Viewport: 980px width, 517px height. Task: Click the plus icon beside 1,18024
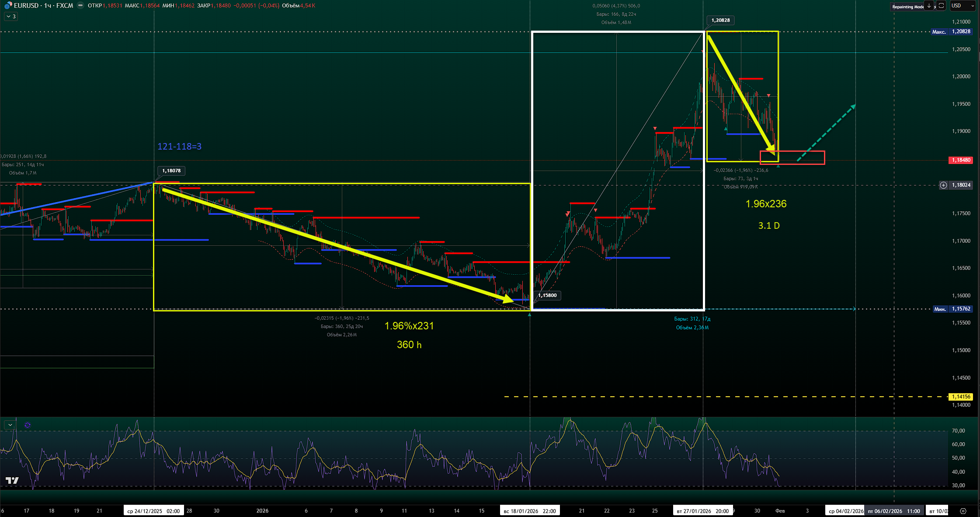[943, 185]
